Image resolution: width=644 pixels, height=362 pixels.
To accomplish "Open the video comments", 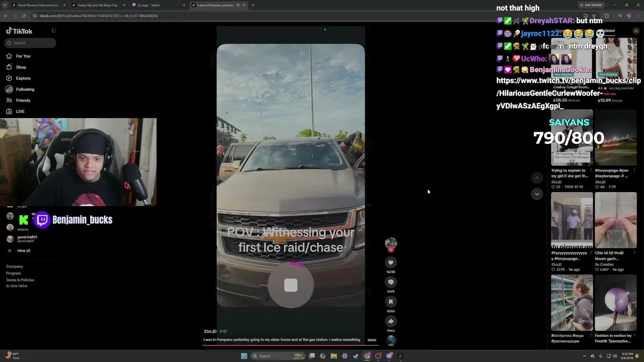I will pos(390,282).
